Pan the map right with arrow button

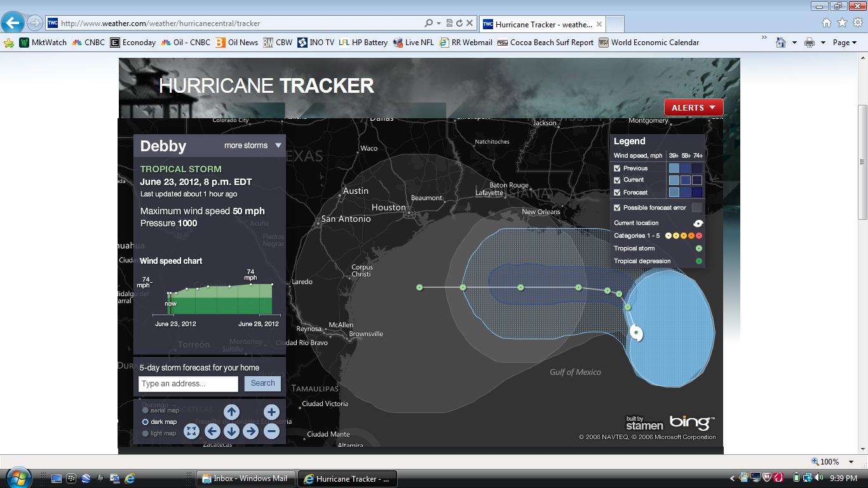coord(251,431)
